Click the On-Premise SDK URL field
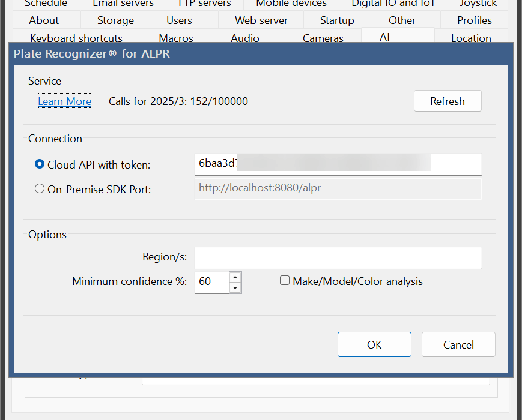The image size is (522, 420). coord(338,188)
